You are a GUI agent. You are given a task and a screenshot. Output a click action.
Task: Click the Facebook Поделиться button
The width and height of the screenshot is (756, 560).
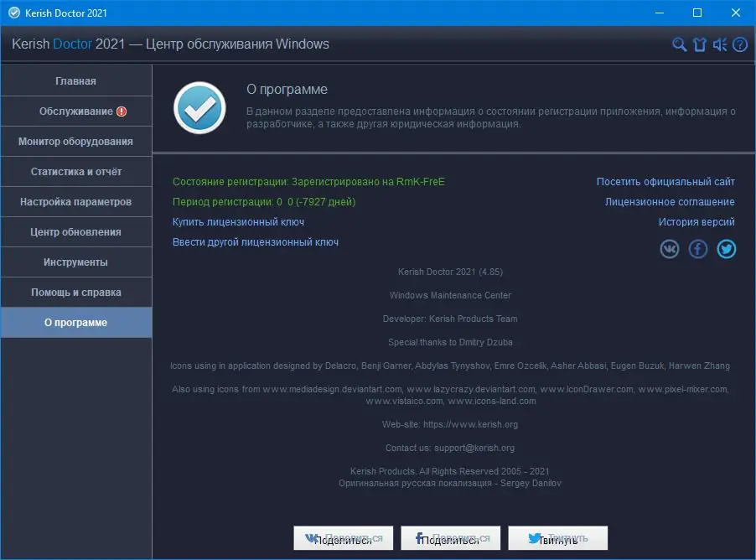pyautogui.click(x=450, y=538)
